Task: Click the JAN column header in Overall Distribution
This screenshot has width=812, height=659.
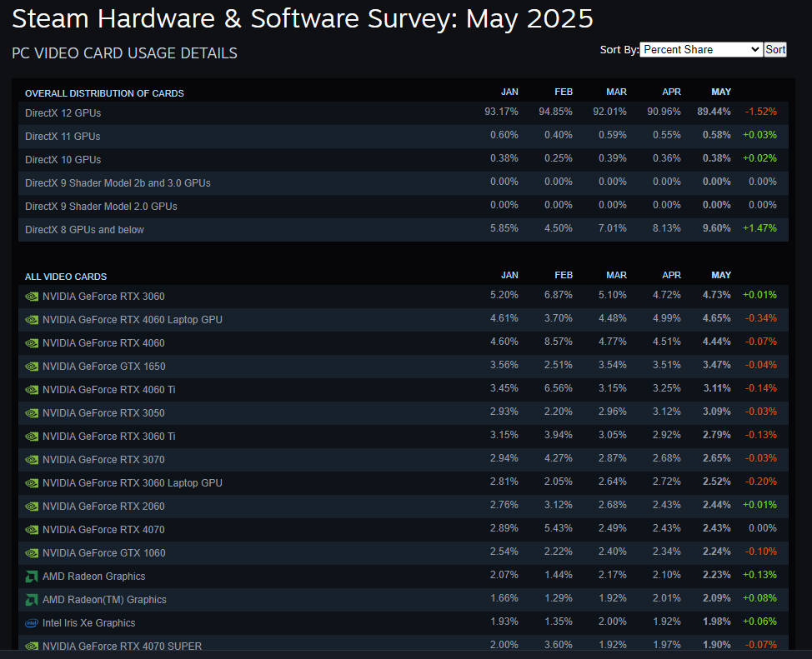Action: (x=509, y=92)
